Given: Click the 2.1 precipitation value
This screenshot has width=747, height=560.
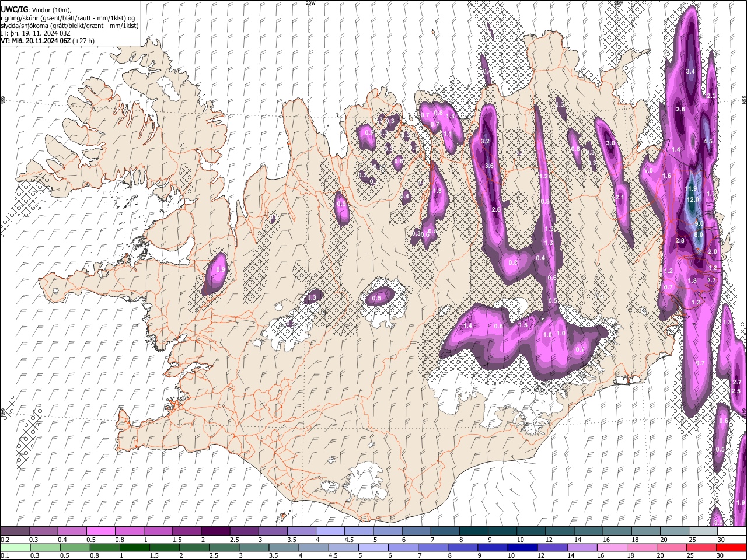Looking at the screenshot, I should [x=620, y=197].
